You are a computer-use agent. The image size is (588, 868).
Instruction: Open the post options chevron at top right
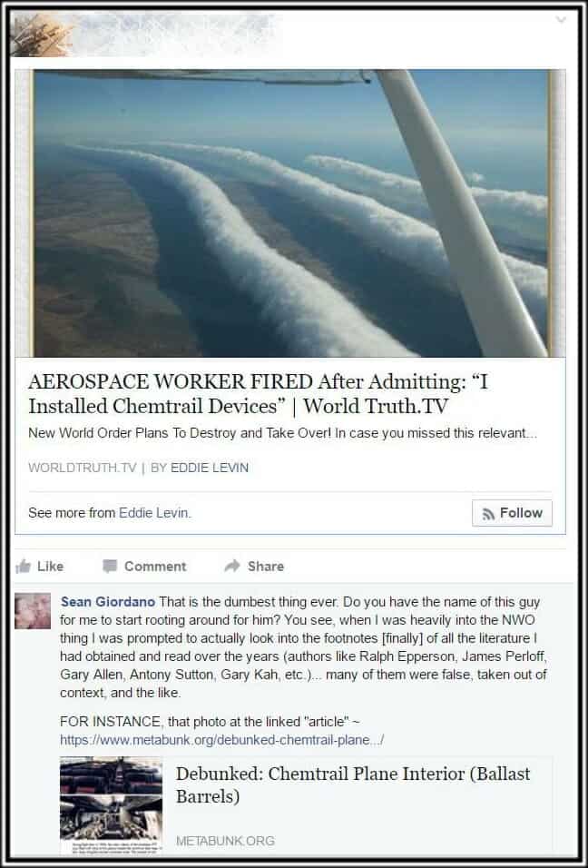click(x=561, y=20)
